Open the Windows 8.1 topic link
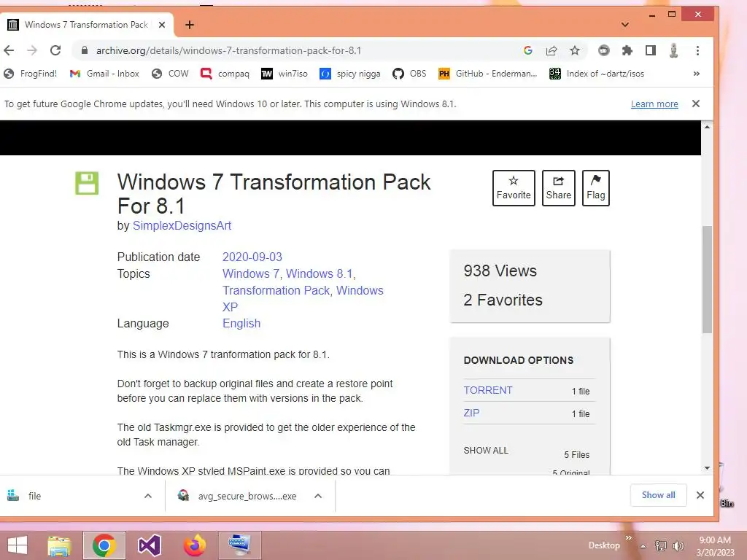Screen dimensions: 747x560 320,274
